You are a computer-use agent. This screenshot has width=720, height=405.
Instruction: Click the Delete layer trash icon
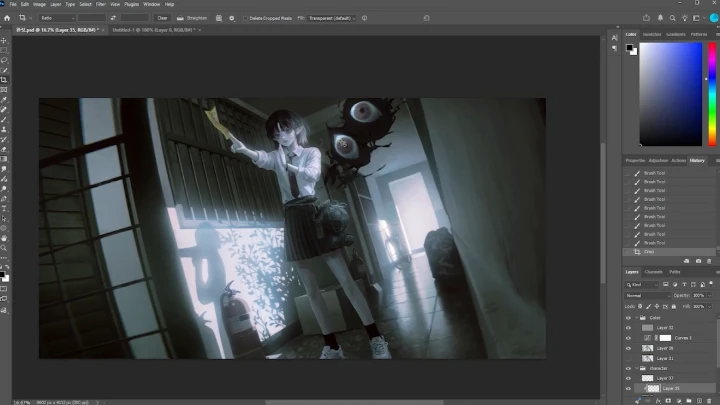click(x=709, y=401)
